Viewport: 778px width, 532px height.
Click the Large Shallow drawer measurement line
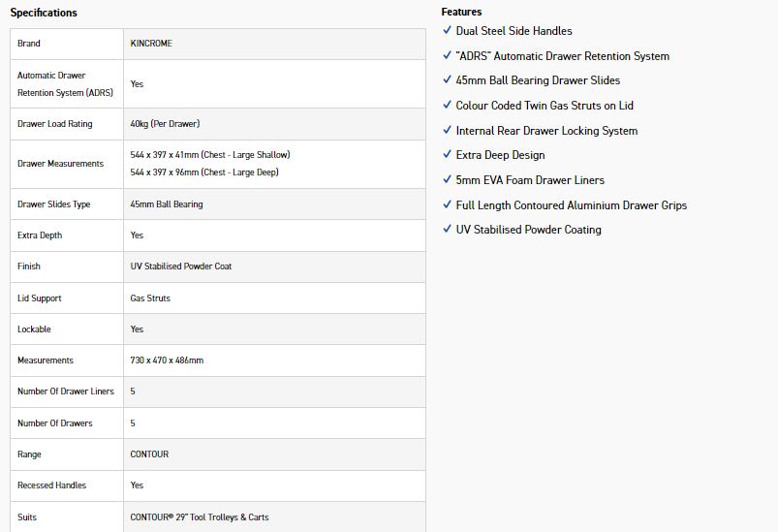[210, 155]
